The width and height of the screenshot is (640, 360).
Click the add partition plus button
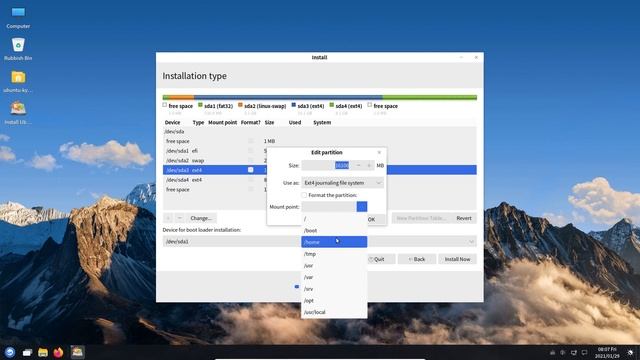[168, 218]
